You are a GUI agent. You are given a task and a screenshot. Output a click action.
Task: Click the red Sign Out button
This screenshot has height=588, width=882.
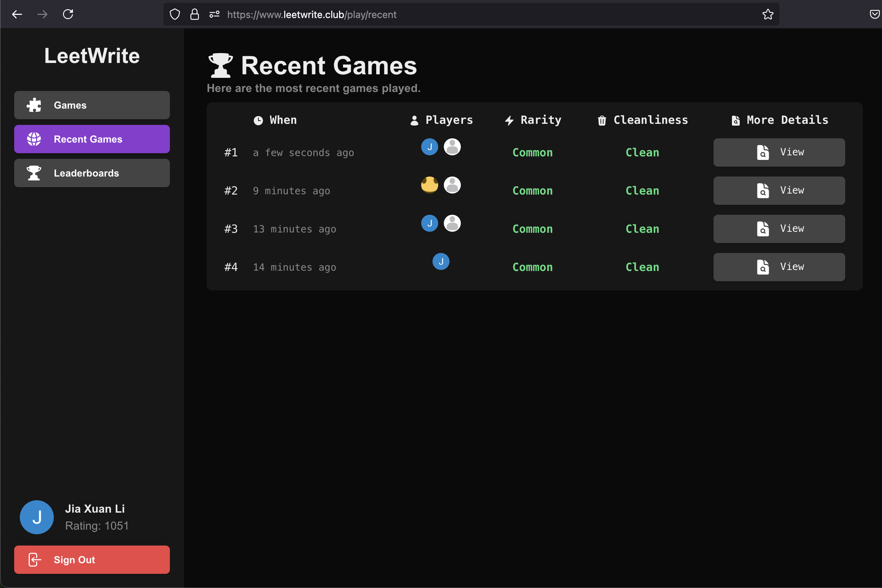[92, 559]
